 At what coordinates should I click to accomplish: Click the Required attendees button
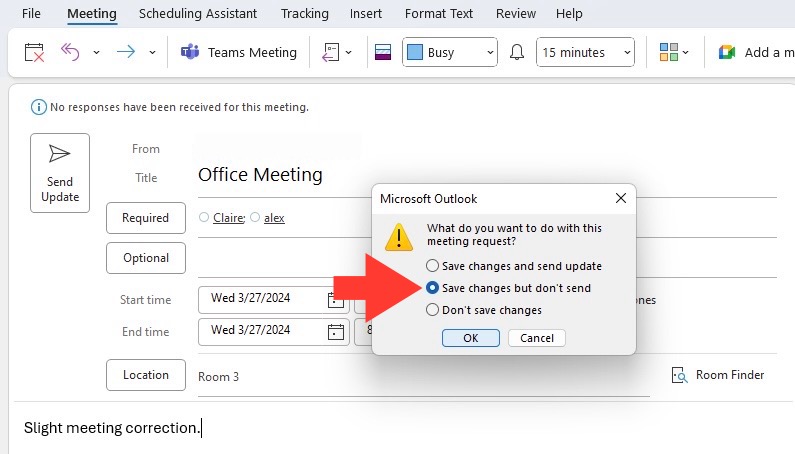[146, 218]
